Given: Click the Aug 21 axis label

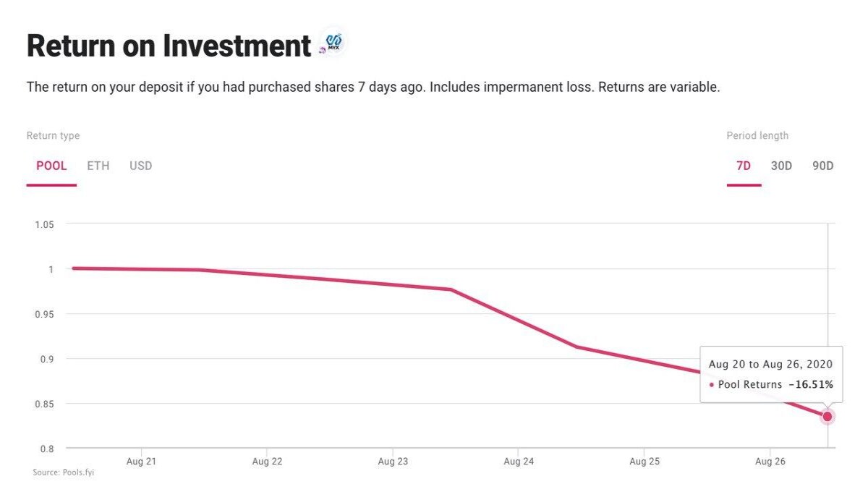Looking at the screenshot, I should click(141, 461).
